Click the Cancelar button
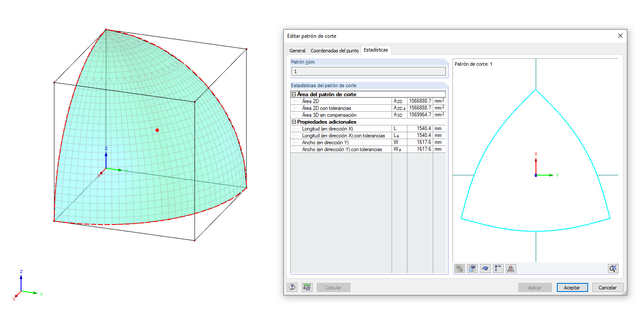644x313 pixels. 608,288
